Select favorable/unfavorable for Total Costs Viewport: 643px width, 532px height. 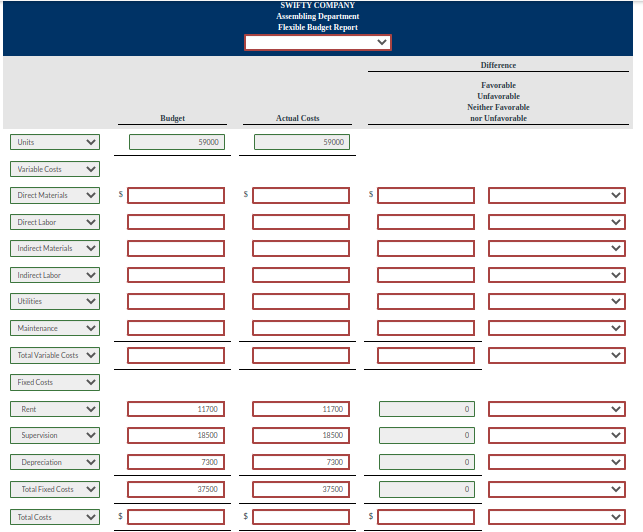[556, 517]
